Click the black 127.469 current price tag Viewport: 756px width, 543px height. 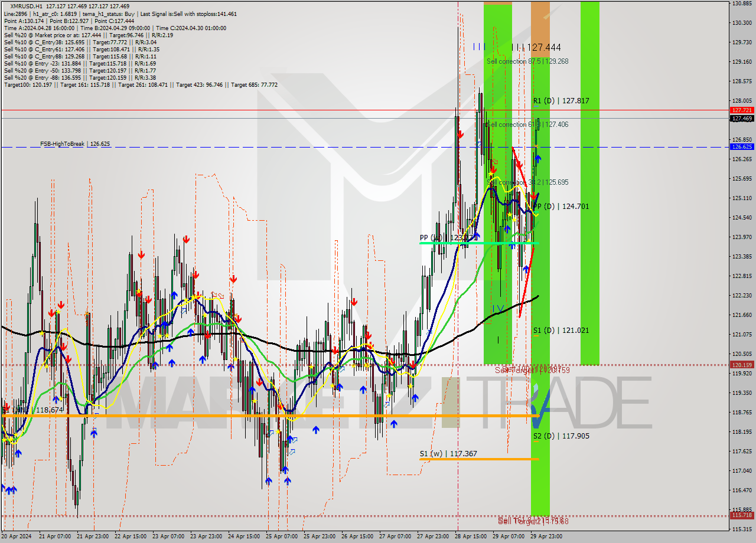742,119
